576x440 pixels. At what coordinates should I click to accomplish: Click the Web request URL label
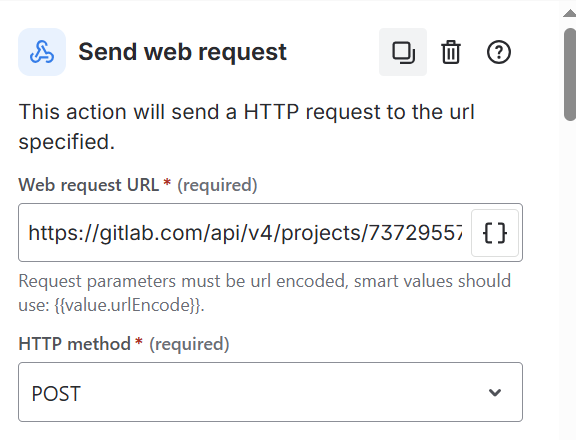[x=89, y=185]
